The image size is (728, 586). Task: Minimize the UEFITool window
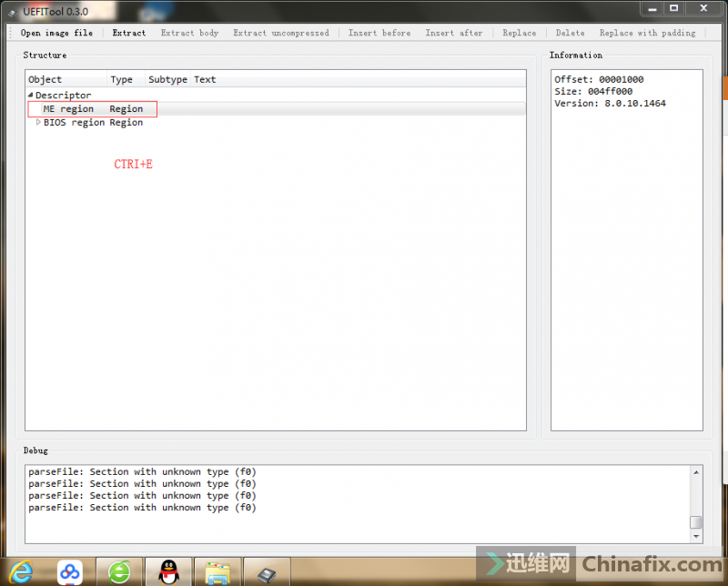click(652, 8)
